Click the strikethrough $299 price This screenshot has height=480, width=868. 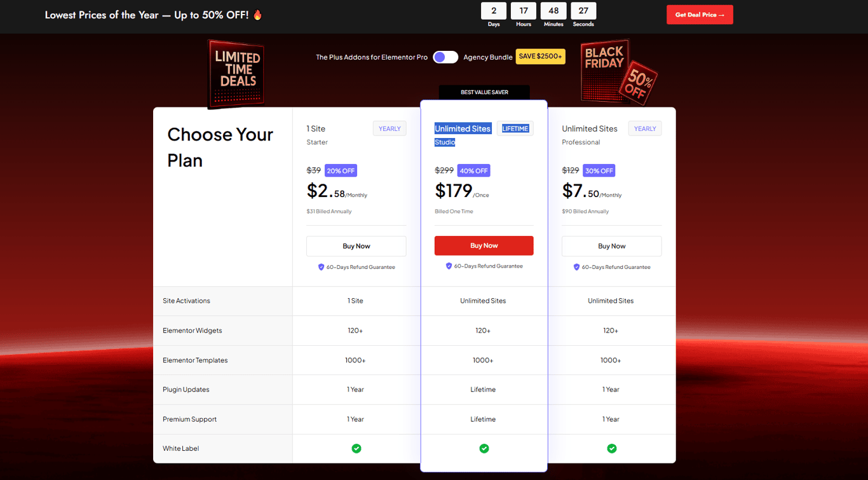[444, 170]
